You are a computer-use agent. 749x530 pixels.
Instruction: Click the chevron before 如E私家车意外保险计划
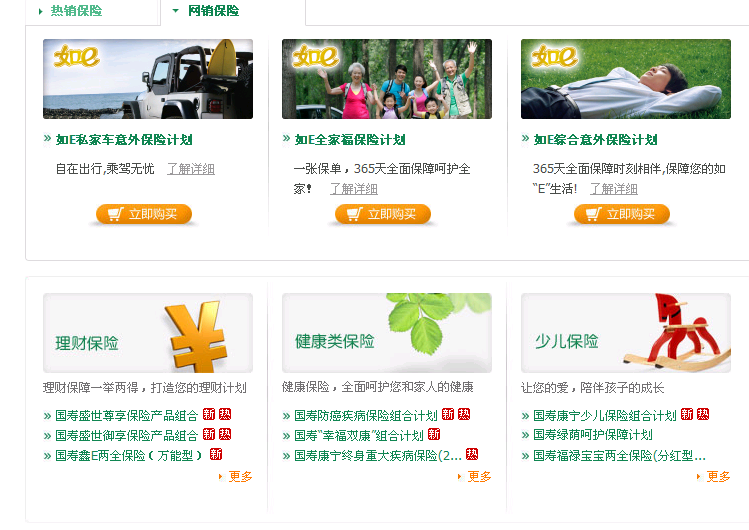(x=47, y=138)
